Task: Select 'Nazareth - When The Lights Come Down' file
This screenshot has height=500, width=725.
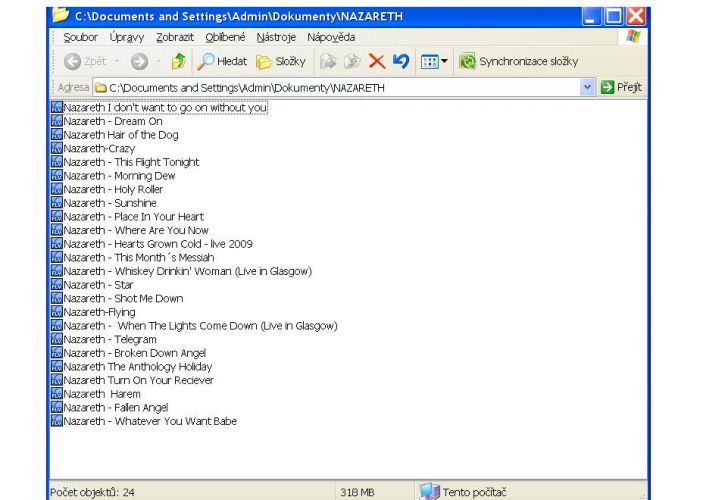Action: click(195, 326)
